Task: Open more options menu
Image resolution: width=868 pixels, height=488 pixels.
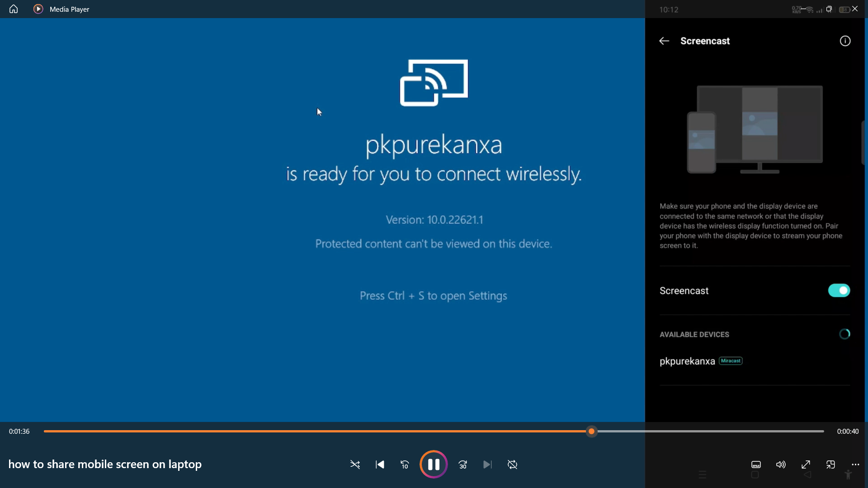Action: [855, 465]
